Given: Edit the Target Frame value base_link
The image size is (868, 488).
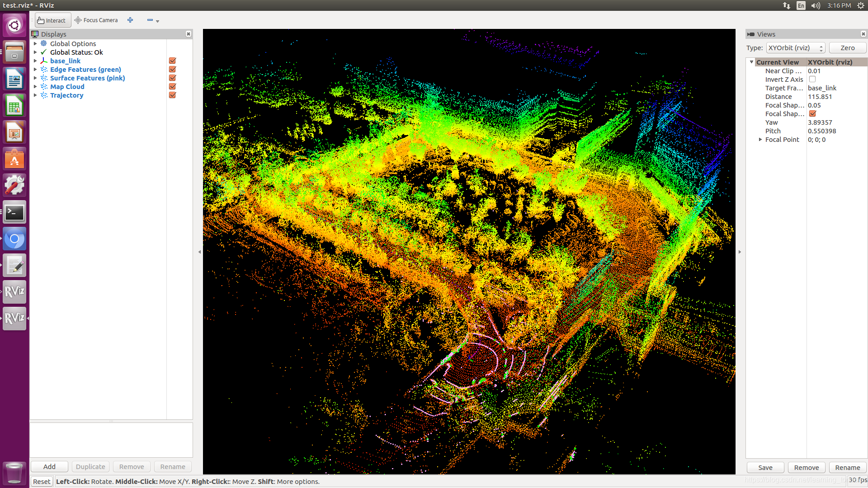Looking at the screenshot, I should (836, 88).
